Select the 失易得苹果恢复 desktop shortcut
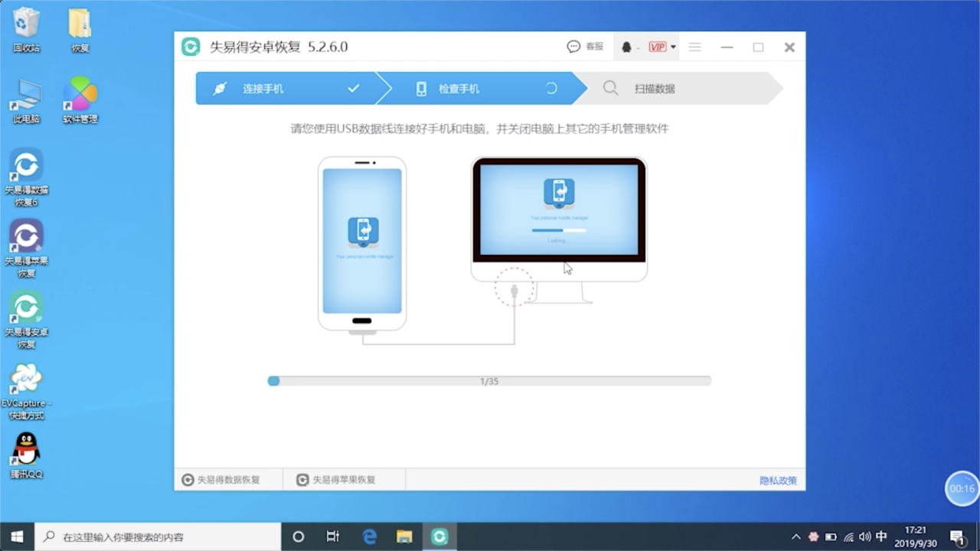Viewport: 980px width, 551px height. tap(26, 249)
